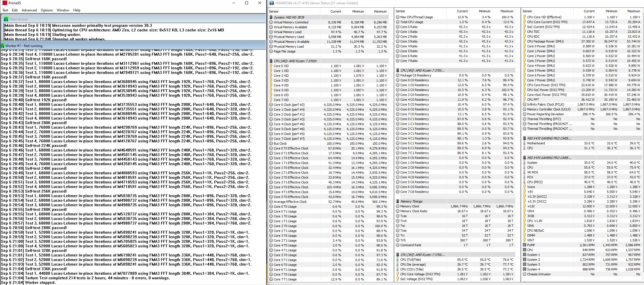Click the Max CPU/Thread Usage icon
This screenshot has height=285, width=644.
(x=398, y=17)
